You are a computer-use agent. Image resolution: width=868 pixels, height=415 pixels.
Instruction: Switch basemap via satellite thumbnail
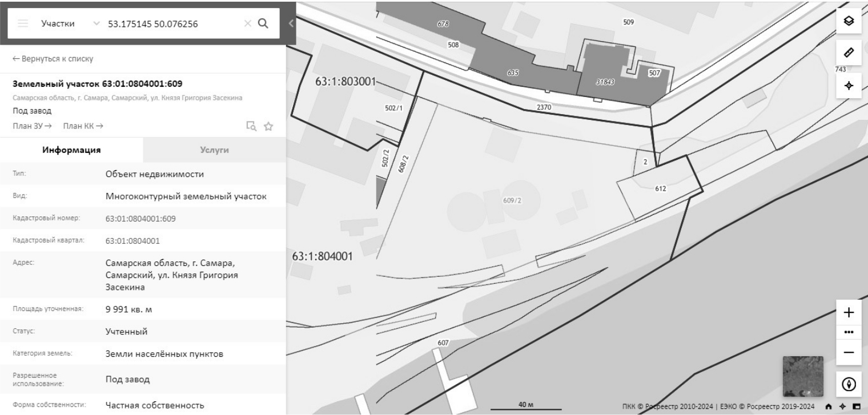[x=802, y=377]
